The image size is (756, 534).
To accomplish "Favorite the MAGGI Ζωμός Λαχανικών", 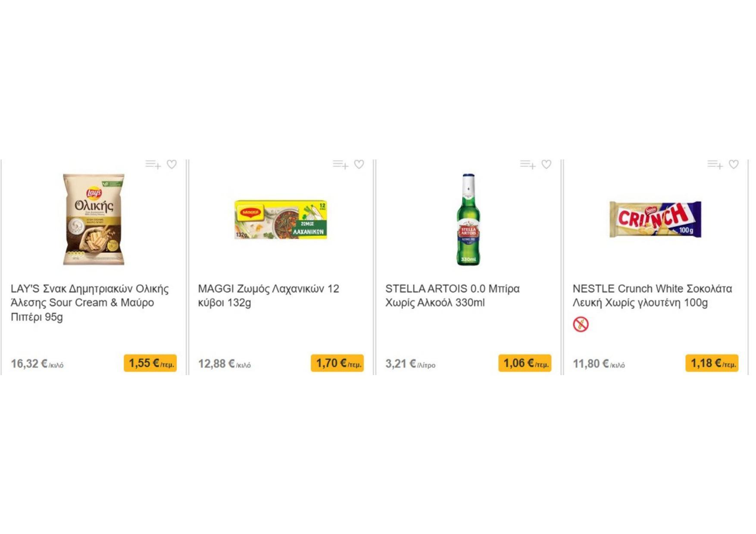I will [x=359, y=165].
